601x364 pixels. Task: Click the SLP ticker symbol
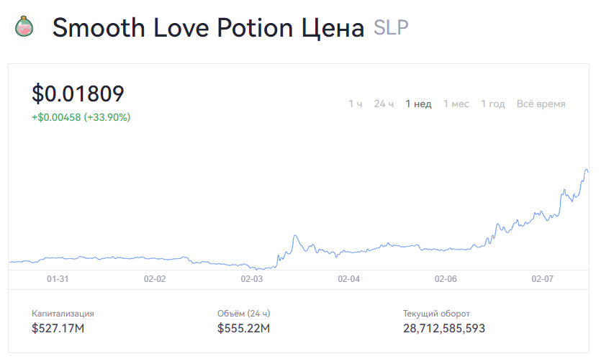click(x=391, y=29)
